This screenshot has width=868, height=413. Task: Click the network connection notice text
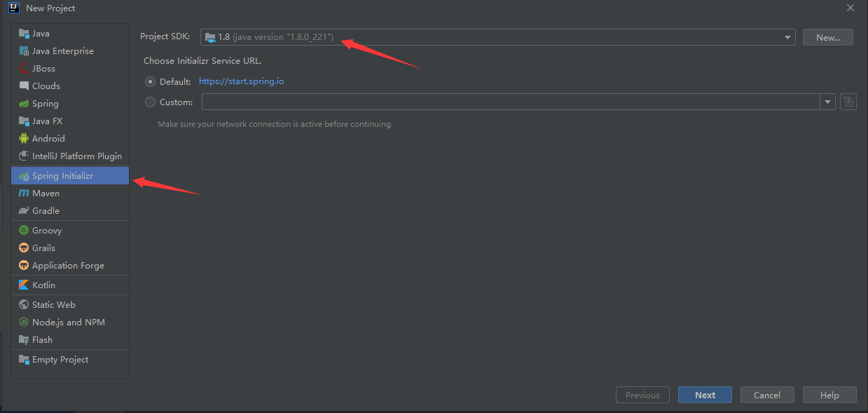275,124
